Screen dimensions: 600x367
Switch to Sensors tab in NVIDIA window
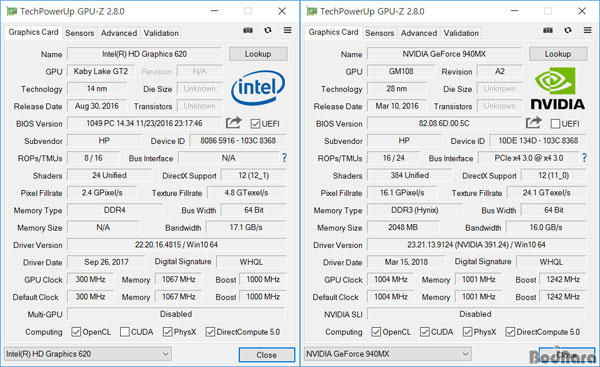380,33
